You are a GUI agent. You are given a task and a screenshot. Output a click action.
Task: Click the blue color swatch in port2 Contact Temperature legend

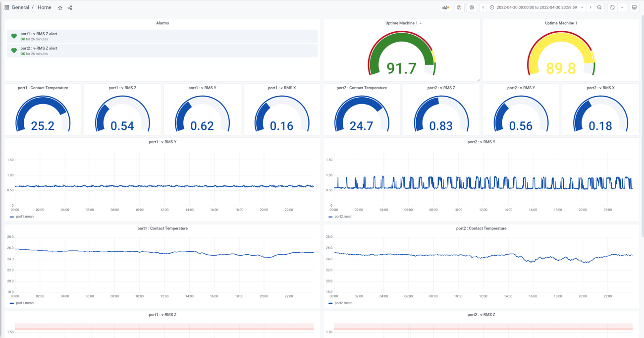point(330,303)
